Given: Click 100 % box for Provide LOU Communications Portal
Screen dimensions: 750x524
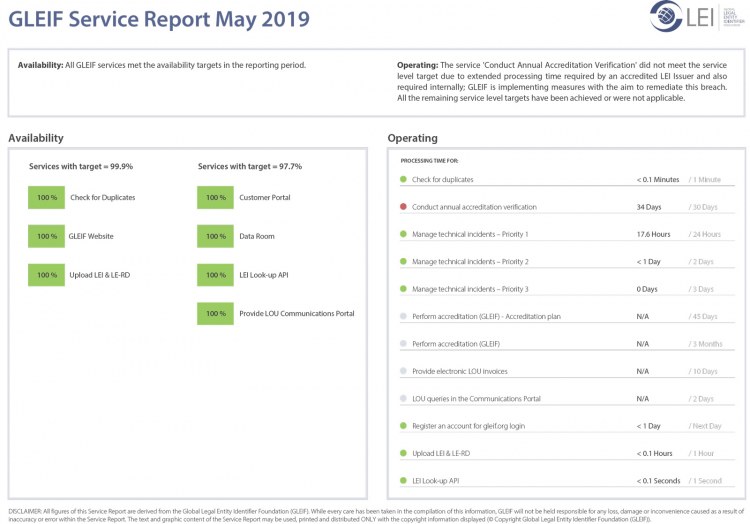Looking at the screenshot, I should coord(215,314).
